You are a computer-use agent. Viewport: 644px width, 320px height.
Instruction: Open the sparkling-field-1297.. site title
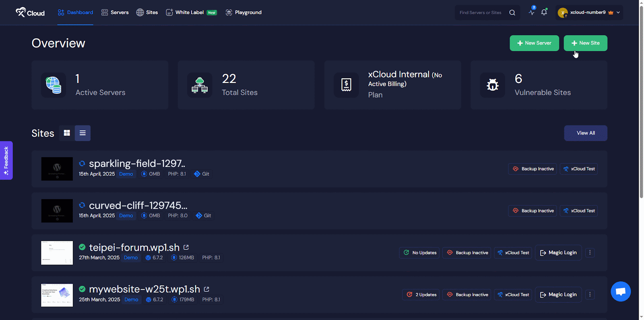pos(137,164)
